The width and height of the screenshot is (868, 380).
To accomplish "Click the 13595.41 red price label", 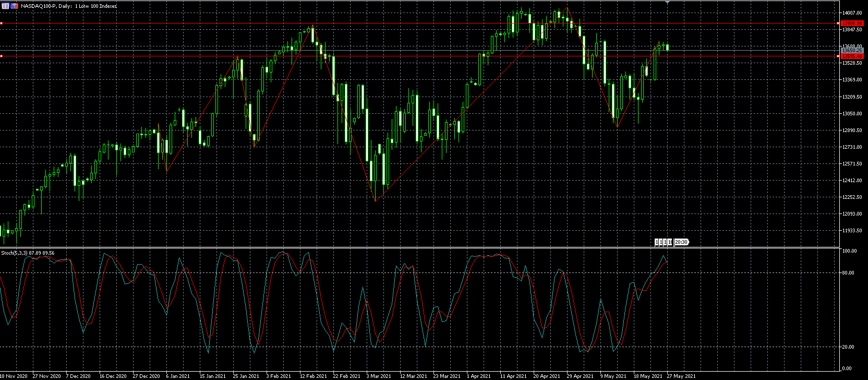I will (852, 56).
